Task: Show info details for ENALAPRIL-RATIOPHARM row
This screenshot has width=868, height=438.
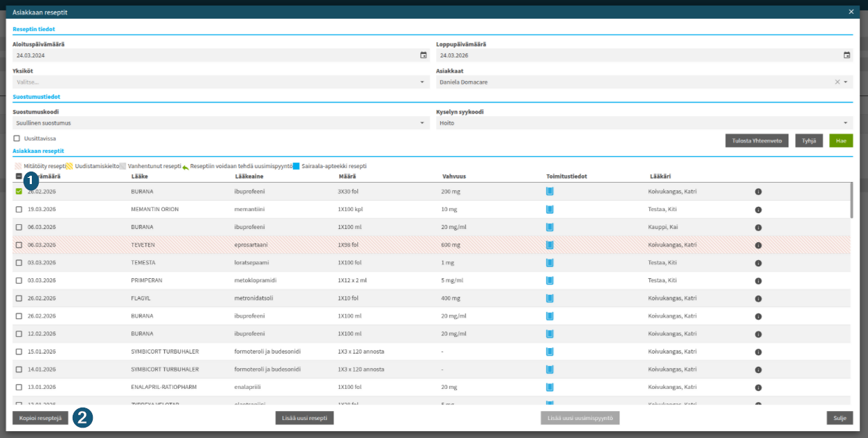Action: coord(758,387)
